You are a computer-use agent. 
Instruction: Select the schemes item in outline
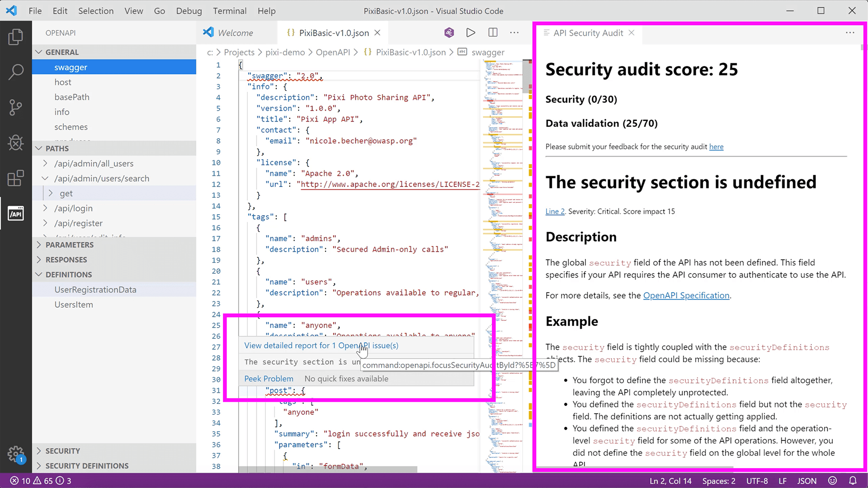pyautogui.click(x=114, y=127)
